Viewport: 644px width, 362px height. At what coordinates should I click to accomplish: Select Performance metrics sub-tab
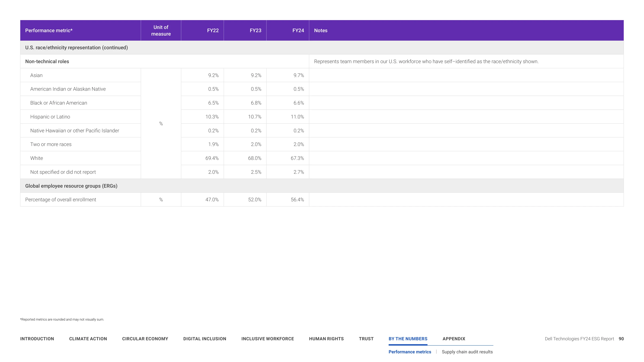tap(410, 352)
